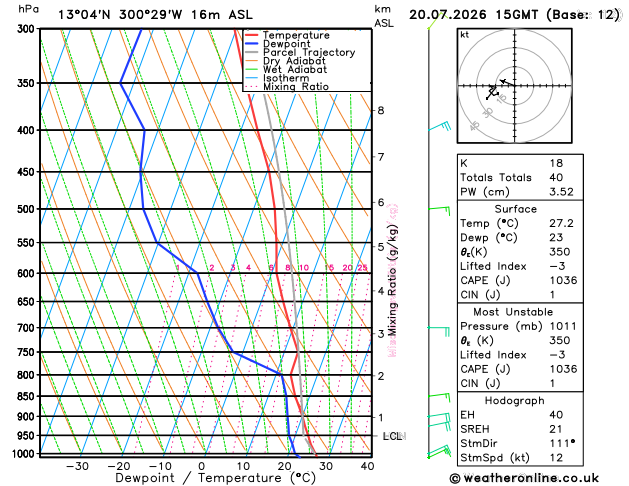The width and height of the screenshot is (629, 486).
Task: Click the 'hPa' unit label
Action: [28, 9]
